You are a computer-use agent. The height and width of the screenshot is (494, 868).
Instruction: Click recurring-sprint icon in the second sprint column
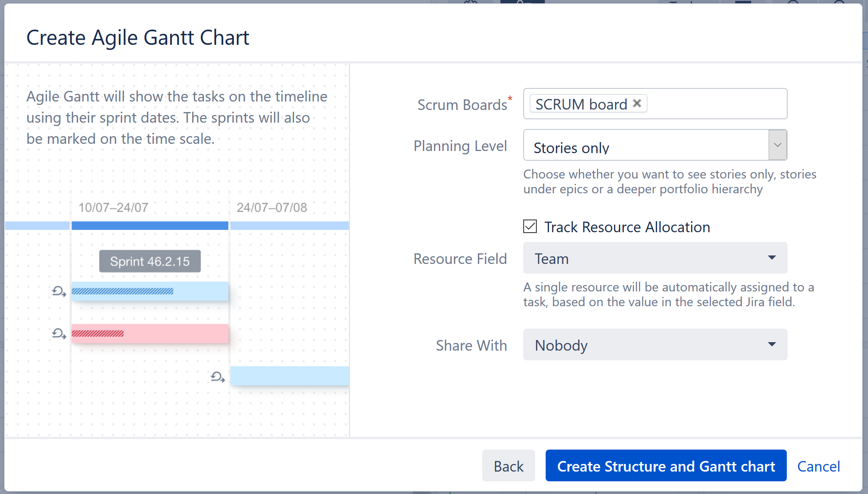[217, 377]
